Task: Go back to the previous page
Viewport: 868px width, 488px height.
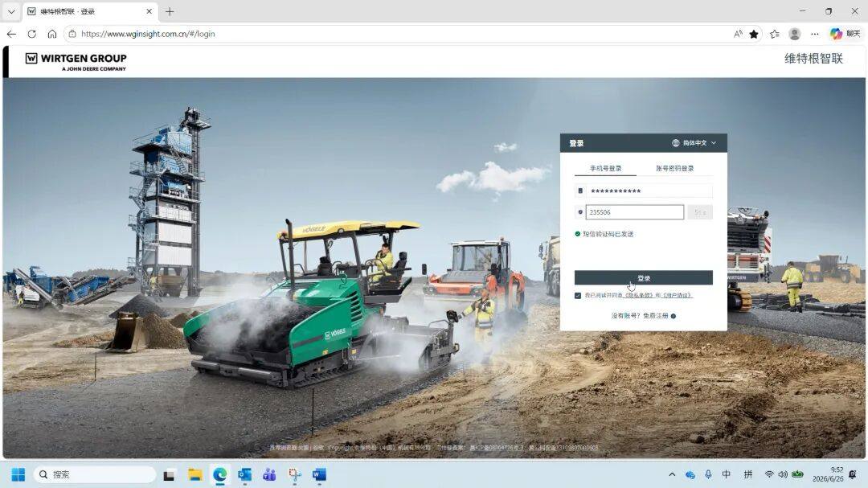Action: pyautogui.click(x=11, y=34)
